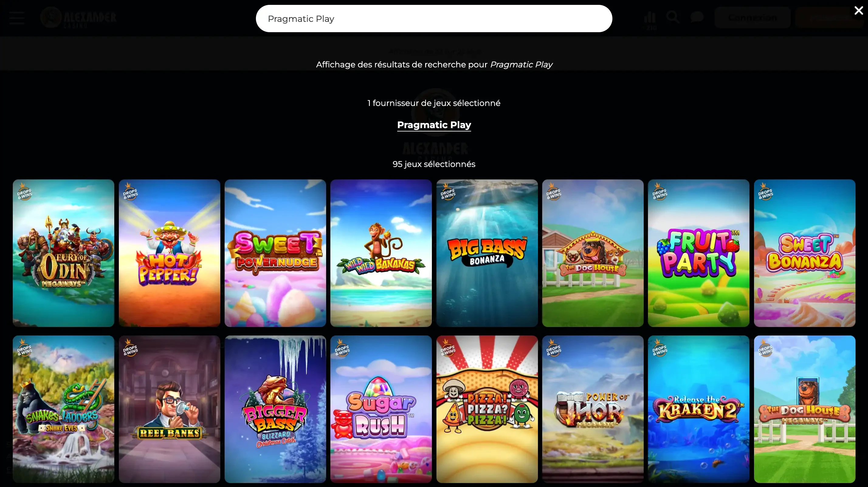Select the Sweet Bonanza game

pyautogui.click(x=804, y=253)
